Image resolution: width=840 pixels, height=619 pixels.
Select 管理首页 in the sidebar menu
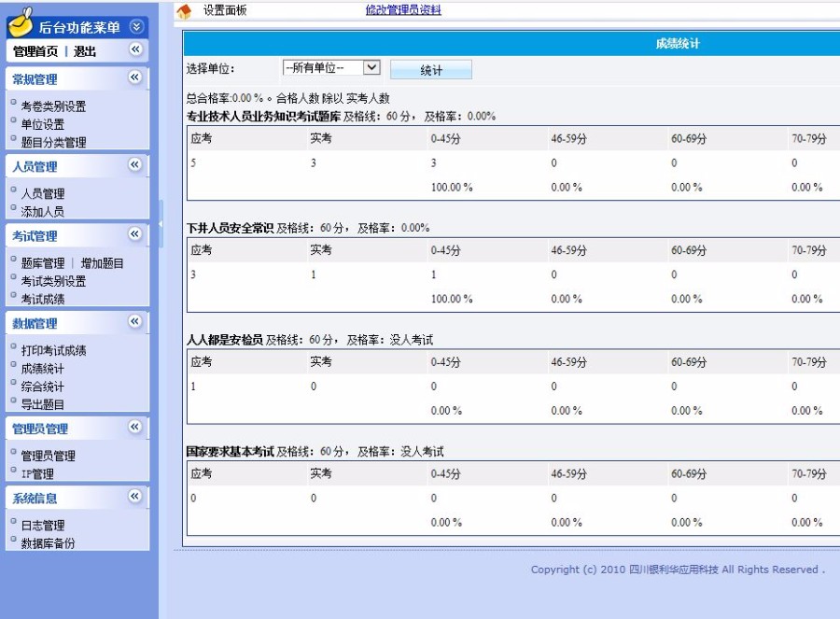tap(35, 50)
